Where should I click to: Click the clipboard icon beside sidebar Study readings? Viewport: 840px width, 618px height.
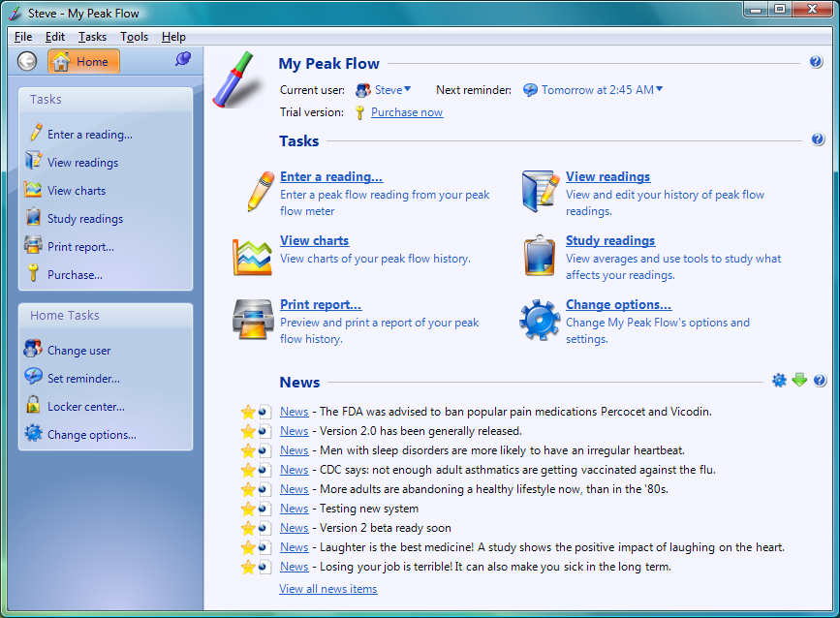(33, 217)
